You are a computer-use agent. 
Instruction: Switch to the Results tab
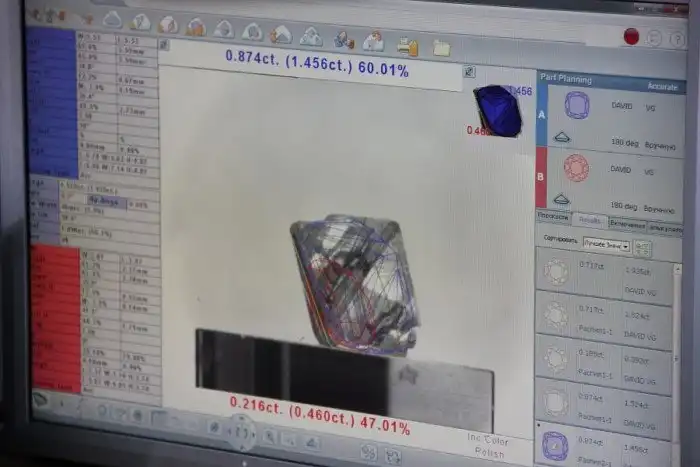tap(589, 219)
